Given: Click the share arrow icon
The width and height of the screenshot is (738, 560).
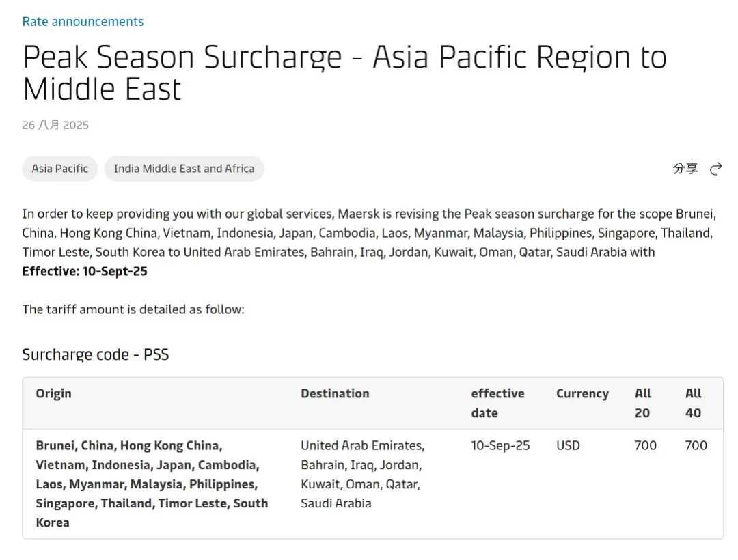Looking at the screenshot, I should click(x=715, y=169).
